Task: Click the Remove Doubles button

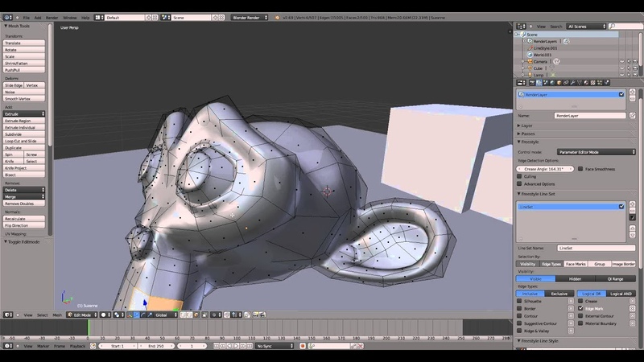Action: point(24,204)
